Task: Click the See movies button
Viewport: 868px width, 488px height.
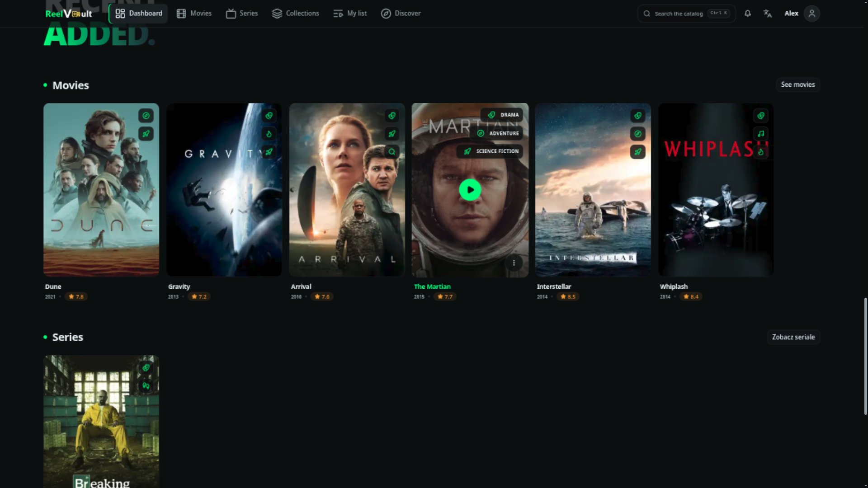Action: (x=798, y=84)
